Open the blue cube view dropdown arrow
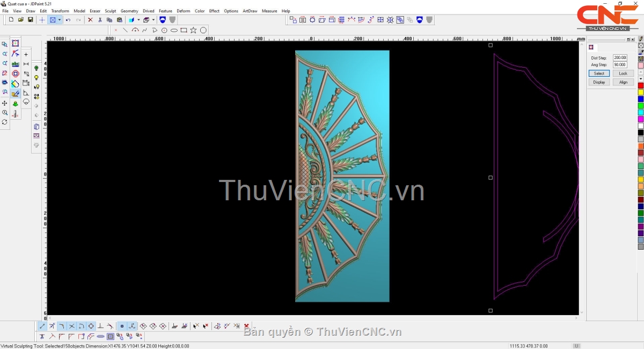Screen dimensions: 644x349 pos(137,20)
